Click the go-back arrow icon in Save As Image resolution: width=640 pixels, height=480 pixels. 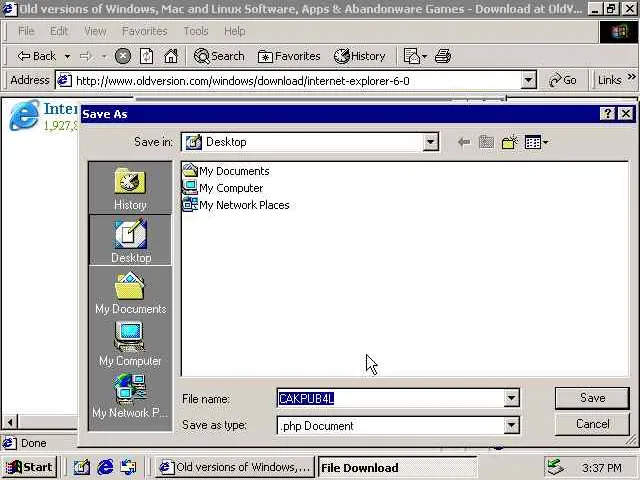pos(464,142)
